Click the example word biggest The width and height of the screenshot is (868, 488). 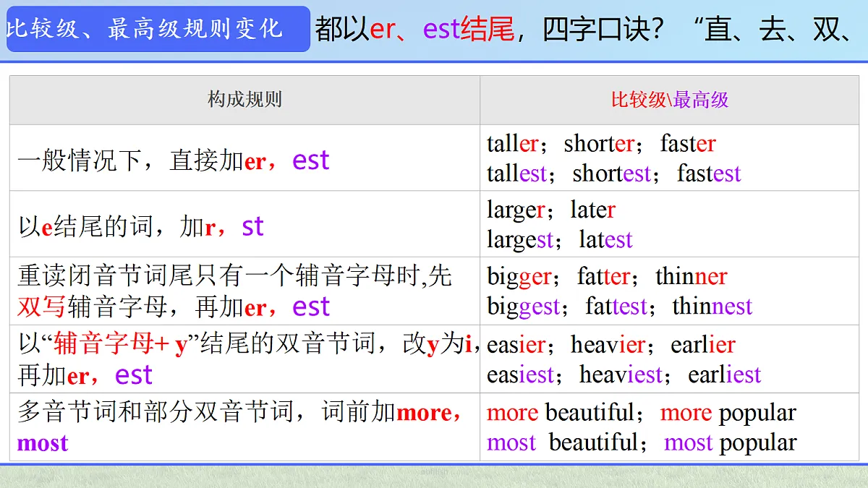click(x=523, y=307)
